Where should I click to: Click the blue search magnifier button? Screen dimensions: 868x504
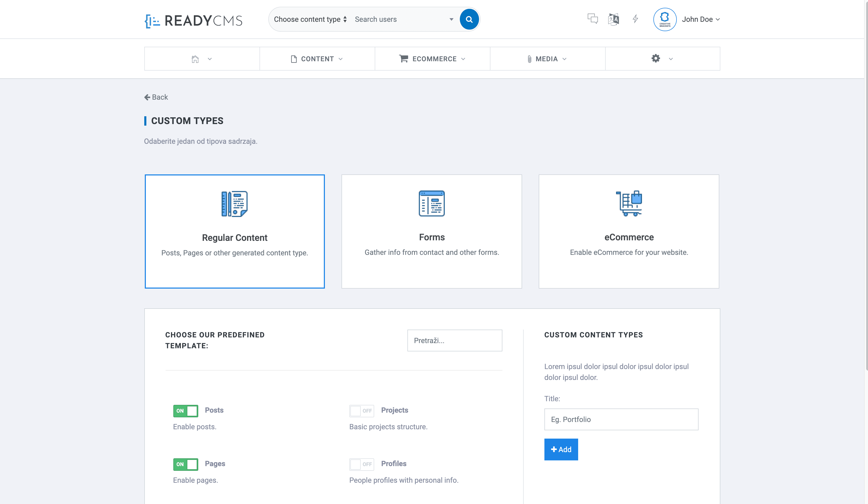point(469,19)
